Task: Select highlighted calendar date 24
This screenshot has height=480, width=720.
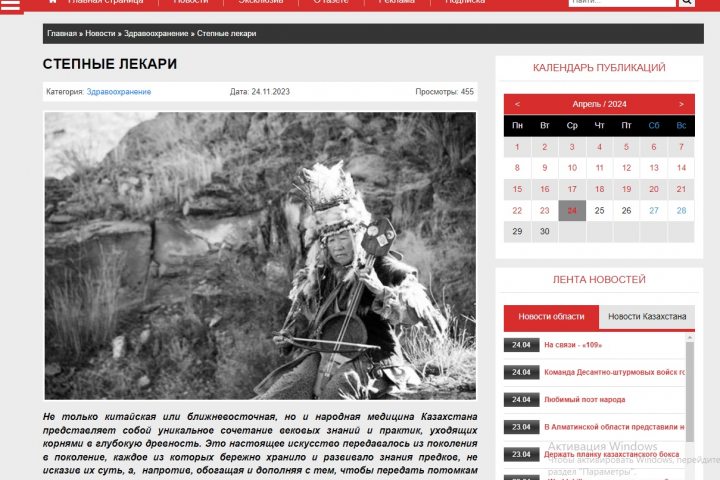Action: (x=572, y=210)
